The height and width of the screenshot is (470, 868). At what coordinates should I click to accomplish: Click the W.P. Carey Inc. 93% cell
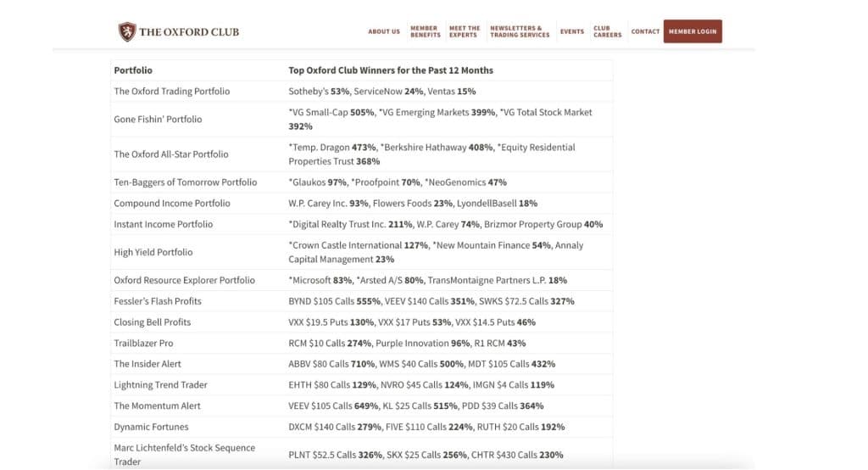pyautogui.click(x=448, y=204)
